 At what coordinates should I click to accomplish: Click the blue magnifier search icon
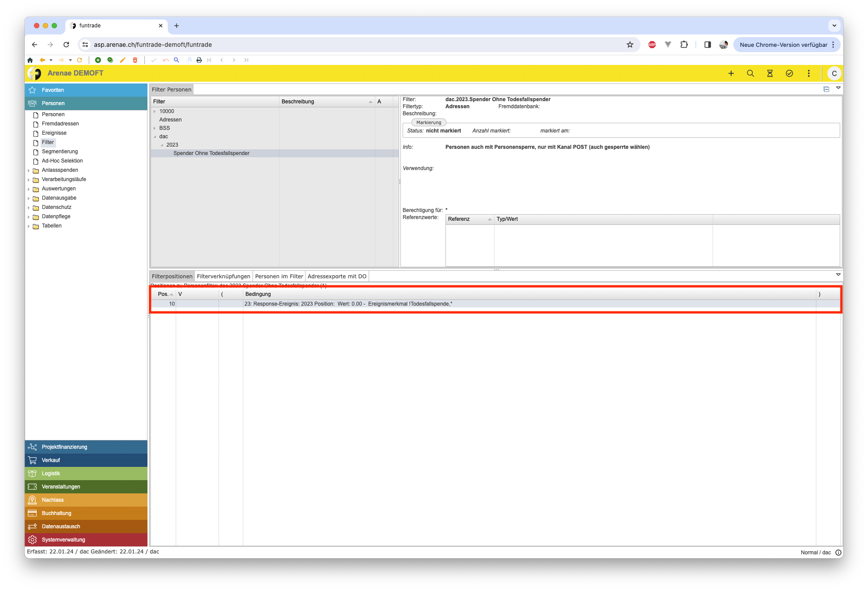click(x=176, y=60)
